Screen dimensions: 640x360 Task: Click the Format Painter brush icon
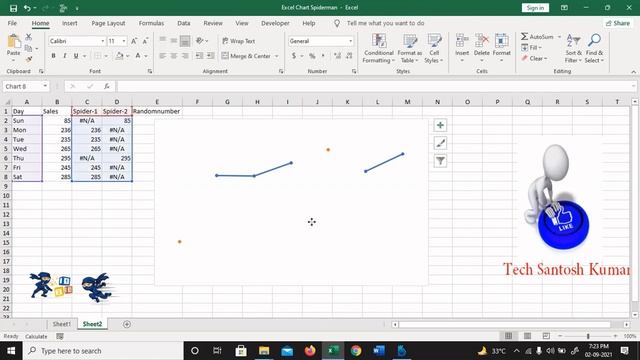(x=29, y=60)
